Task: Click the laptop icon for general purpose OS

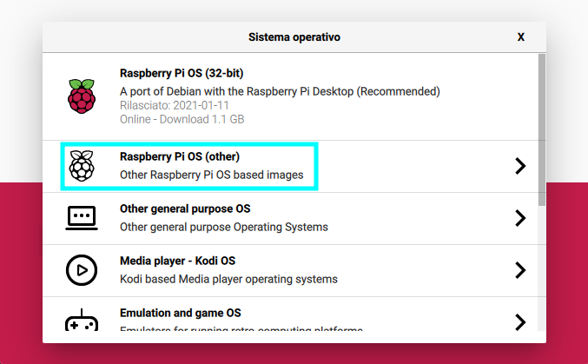Action: point(82,218)
